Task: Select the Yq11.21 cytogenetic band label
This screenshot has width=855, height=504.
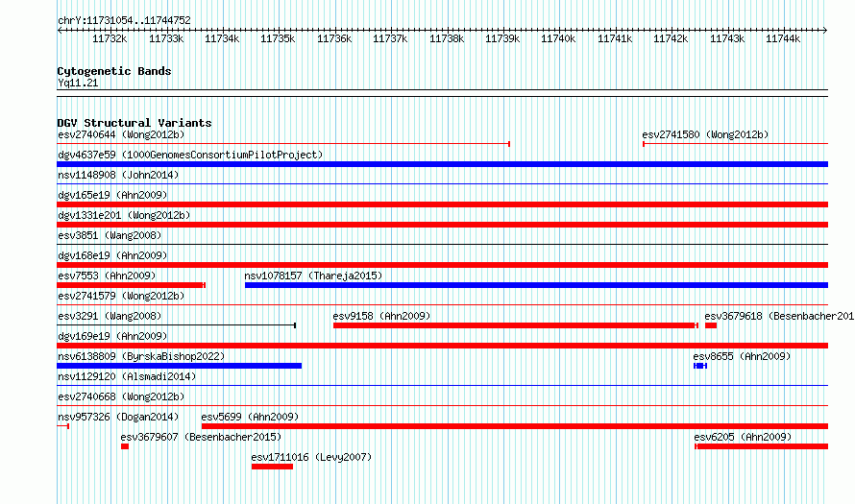Action: point(78,83)
